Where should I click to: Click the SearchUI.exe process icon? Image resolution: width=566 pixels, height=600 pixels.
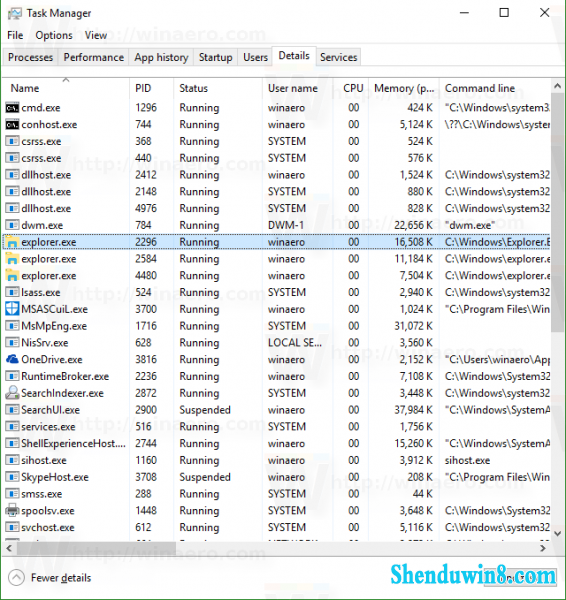click(x=12, y=410)
